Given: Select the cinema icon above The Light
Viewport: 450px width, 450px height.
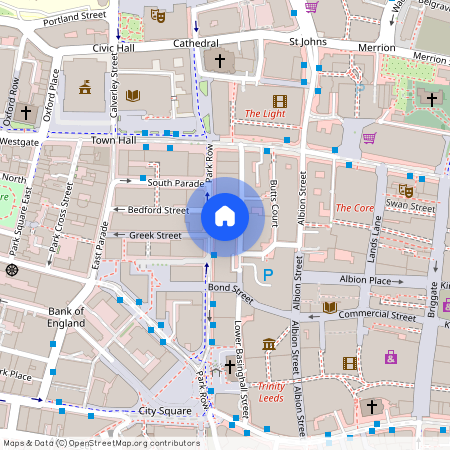Looking at the screenshot, I should click(280, 102).
